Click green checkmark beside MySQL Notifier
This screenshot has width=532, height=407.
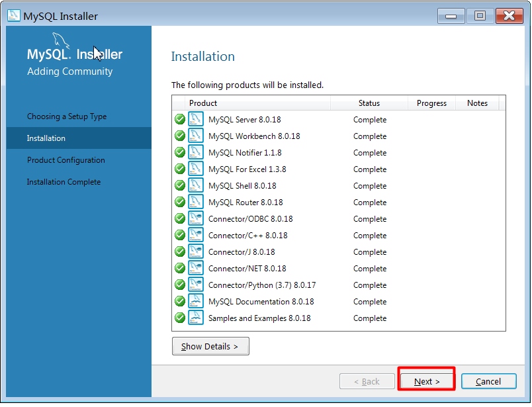click(180, 153)
